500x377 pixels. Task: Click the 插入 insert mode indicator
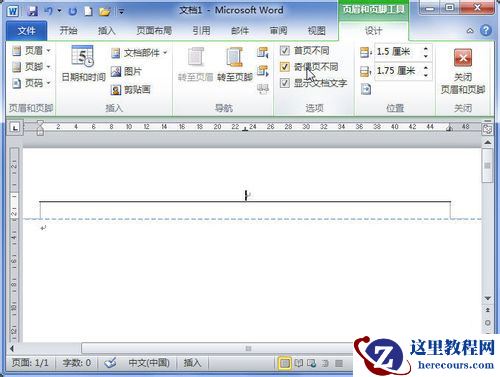point(192,363)
